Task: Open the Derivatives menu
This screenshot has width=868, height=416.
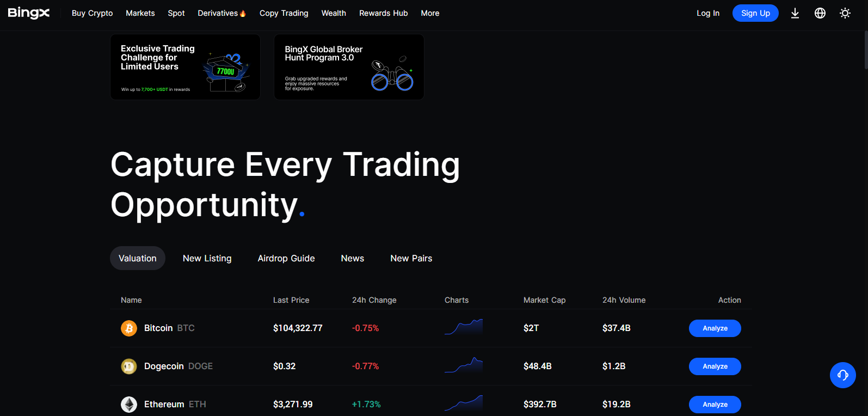Action: click(222, 13)
